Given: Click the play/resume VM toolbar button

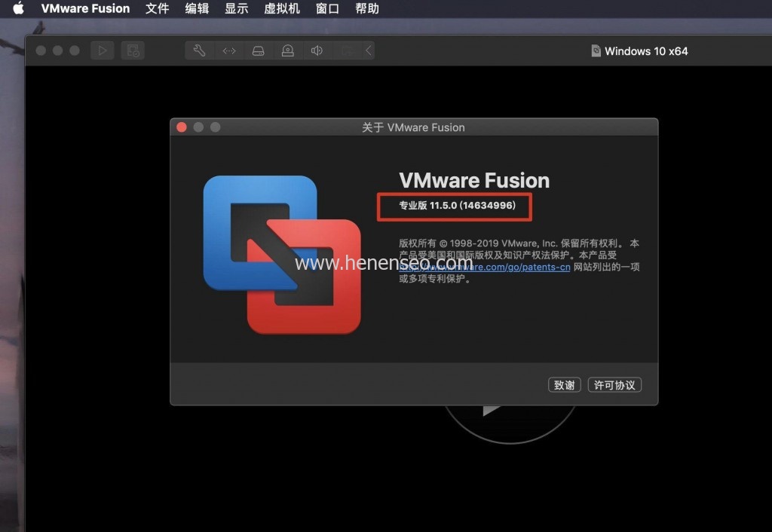Looking at the screenshot, I should point(103,50).
